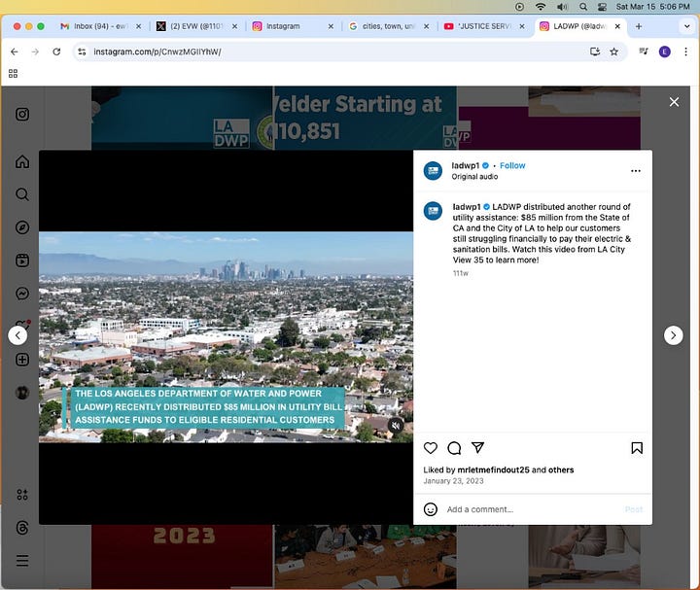This screenshot has width=700, height=590.
Task: Expand the tab search dropdown
Action: (686, 26)
